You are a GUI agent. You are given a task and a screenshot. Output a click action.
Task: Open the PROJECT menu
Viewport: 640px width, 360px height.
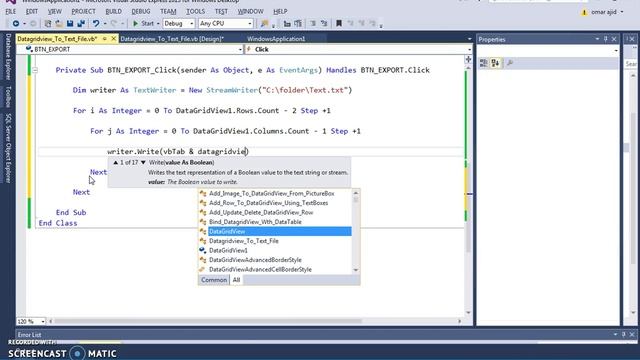tap(83, 11)
